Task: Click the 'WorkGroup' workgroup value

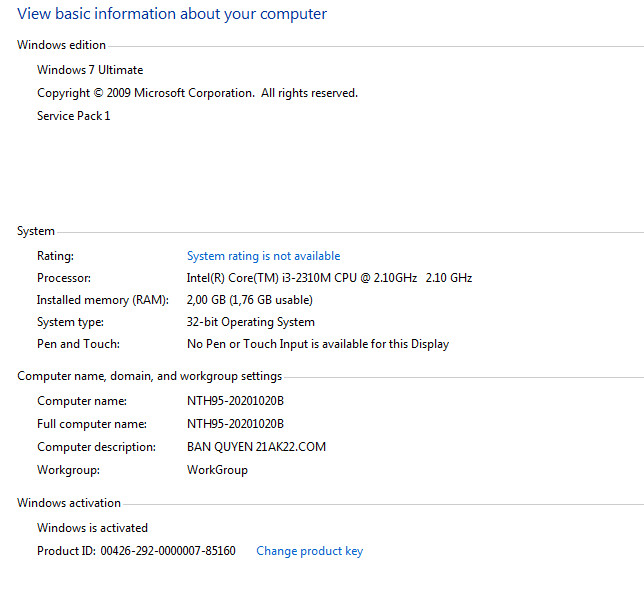Action: (217, 470)
